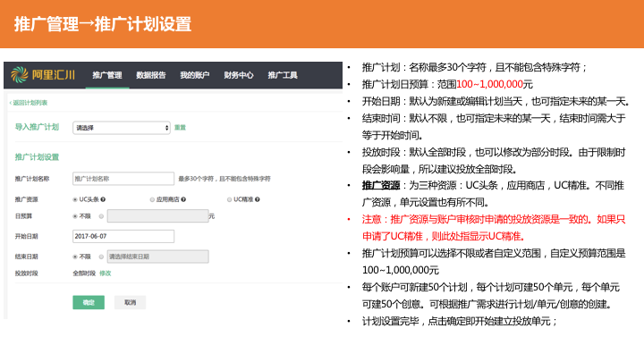Select 应用商店 radio button
The image size is (644, 362).
coord(152,199)
